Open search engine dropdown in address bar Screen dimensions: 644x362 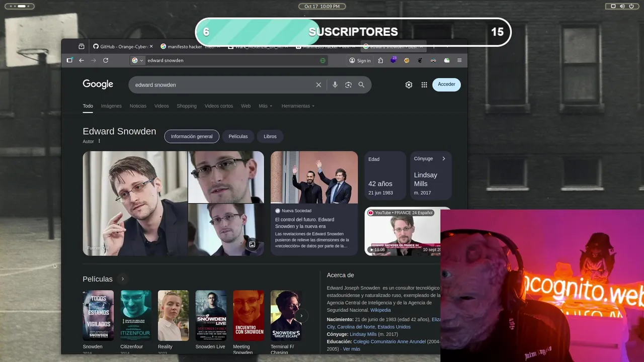137,60
